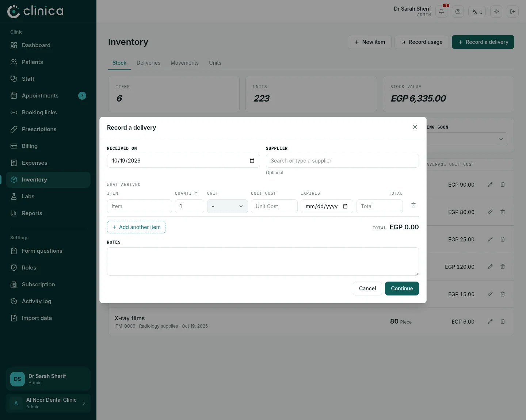Edit item priced EGP 25.00
Viewport: 526px width, 420px height.
click(x=490, y=239)
